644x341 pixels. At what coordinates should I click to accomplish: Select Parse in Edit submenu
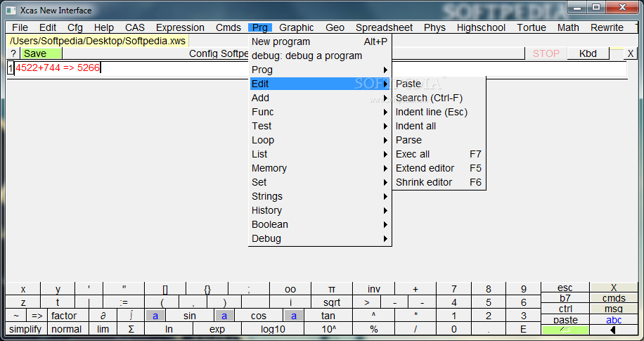click(439, 140)
